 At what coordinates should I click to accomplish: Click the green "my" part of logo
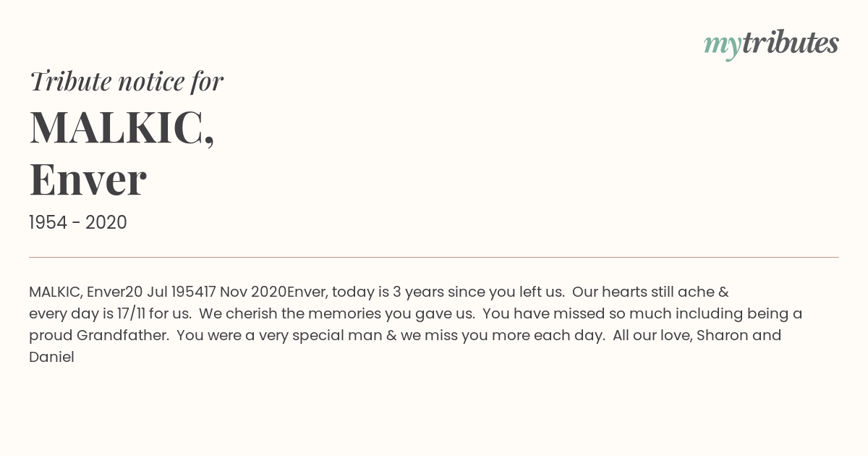[x=723, y=46]
